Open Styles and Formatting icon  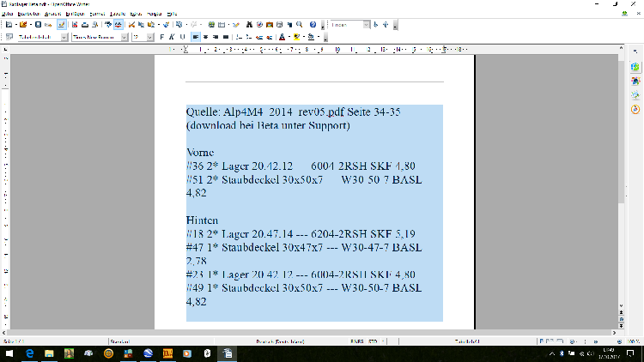point(9,37)
